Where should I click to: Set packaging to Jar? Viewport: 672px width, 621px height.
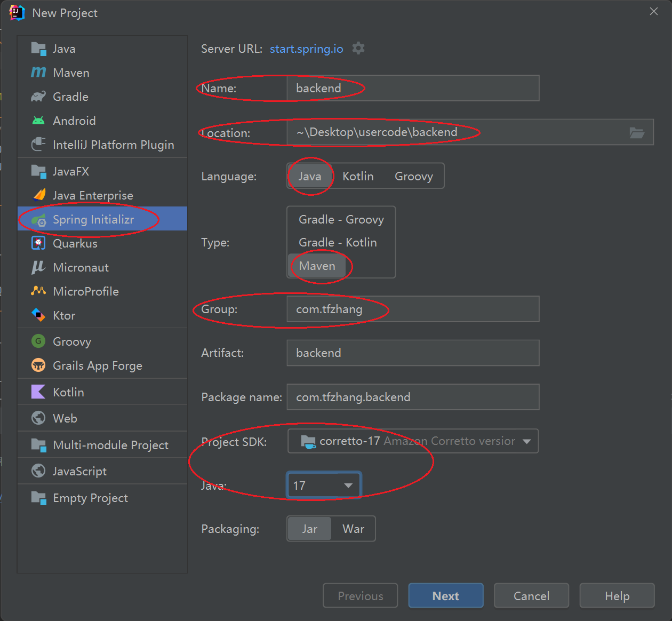pos(309,529)
